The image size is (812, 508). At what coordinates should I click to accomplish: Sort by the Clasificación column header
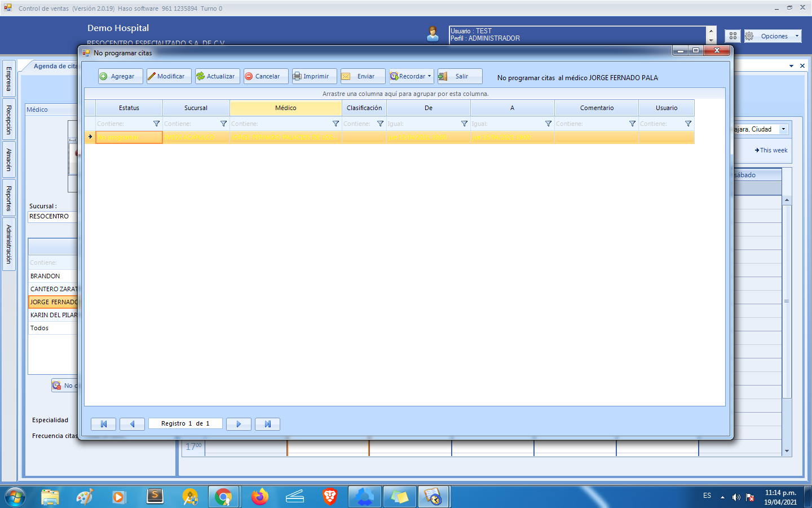pos(364,108)
